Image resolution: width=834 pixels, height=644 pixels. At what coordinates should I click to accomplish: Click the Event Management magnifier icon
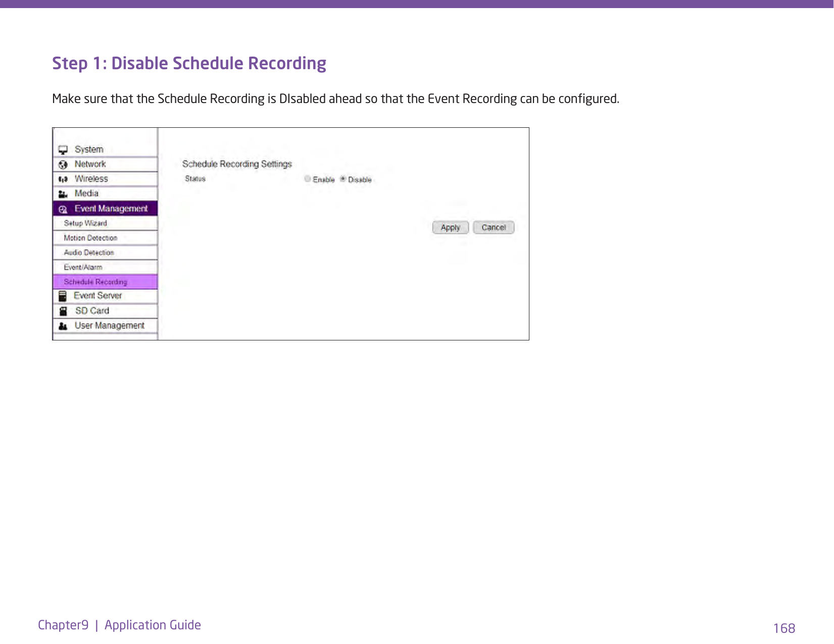pyautogui.click(x=63, y=209)
